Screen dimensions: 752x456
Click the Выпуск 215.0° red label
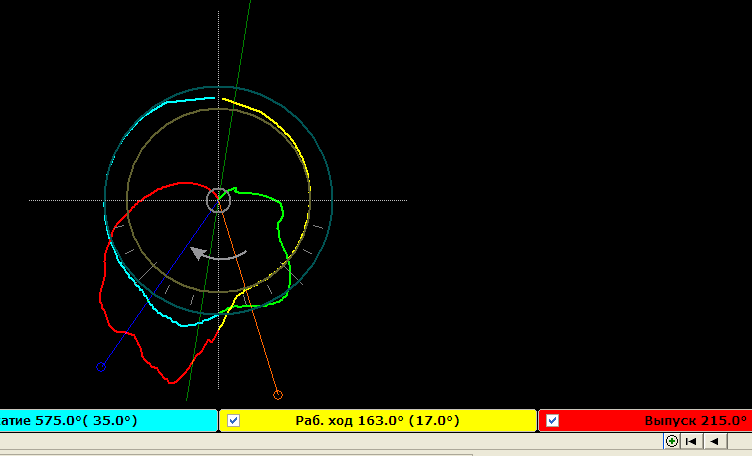click(695, 421)
